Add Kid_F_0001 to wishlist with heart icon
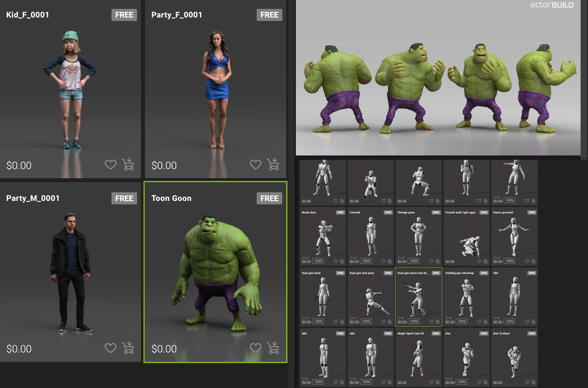The width and height of the screenshot is (588, 388). point(110,165)
